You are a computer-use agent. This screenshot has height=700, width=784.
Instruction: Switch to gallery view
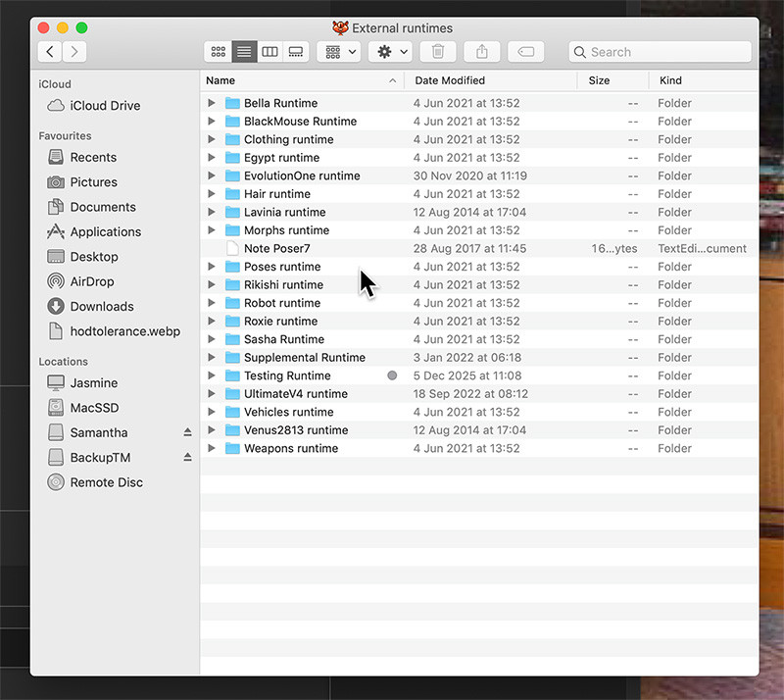[x=296, y=52]
